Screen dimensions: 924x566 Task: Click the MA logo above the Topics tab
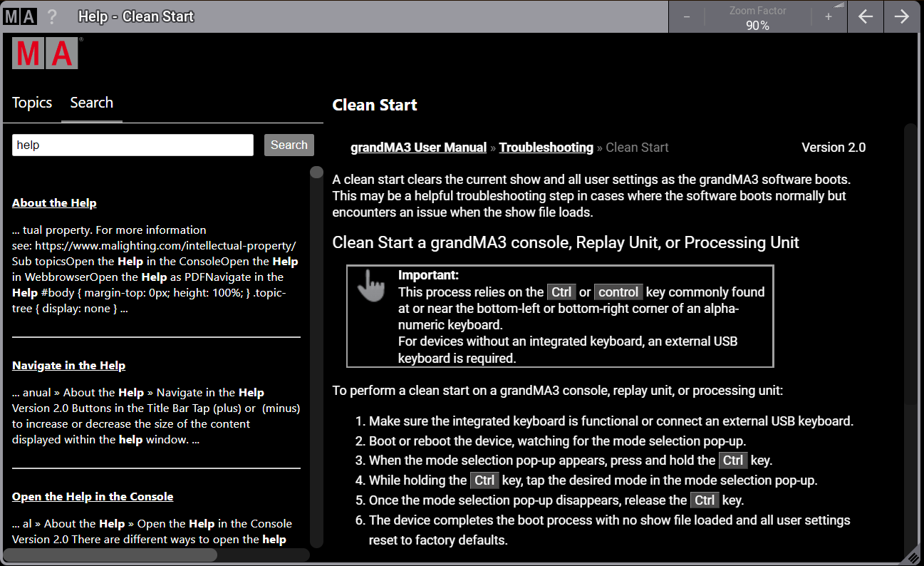46,54
